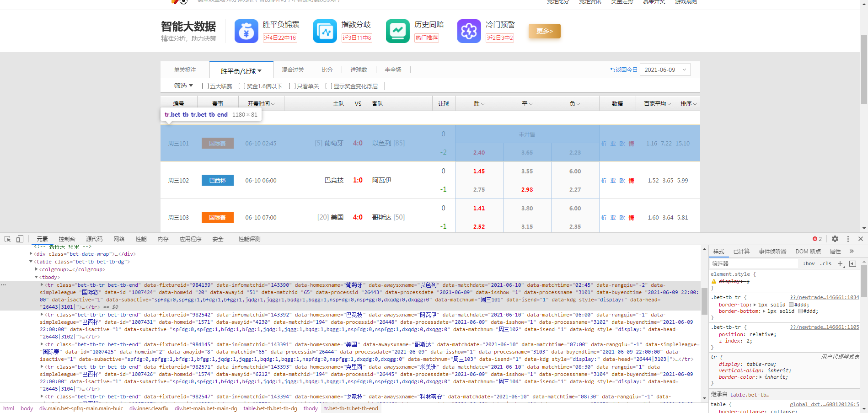The image size is (868, 413).
Task: Open the 已计算 computed tab
Action: pyautogui.click(x=741, y=251)
